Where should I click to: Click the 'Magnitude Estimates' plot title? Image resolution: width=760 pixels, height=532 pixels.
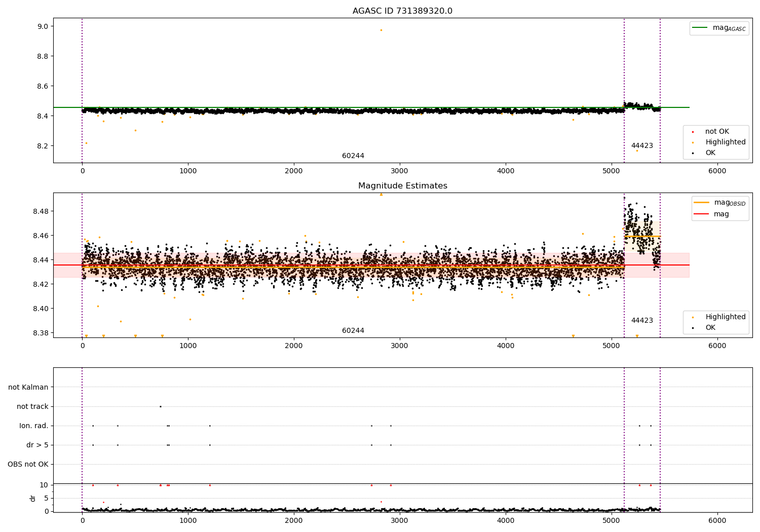click(x=402, y=186)
